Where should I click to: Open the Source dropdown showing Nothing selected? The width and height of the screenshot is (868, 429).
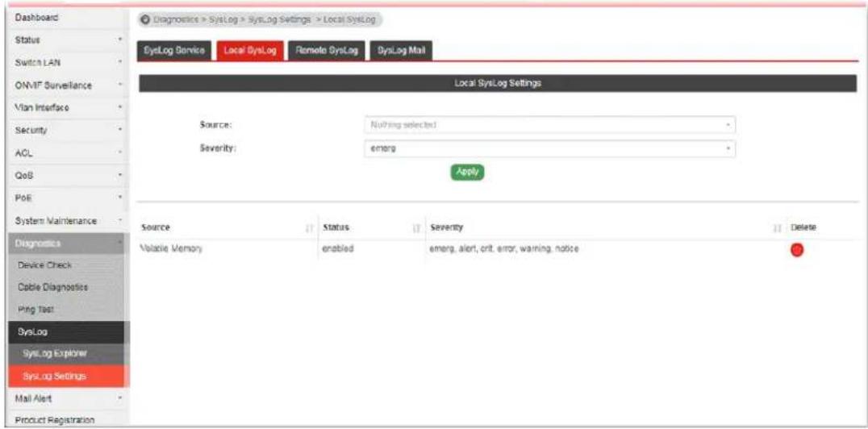549,125
